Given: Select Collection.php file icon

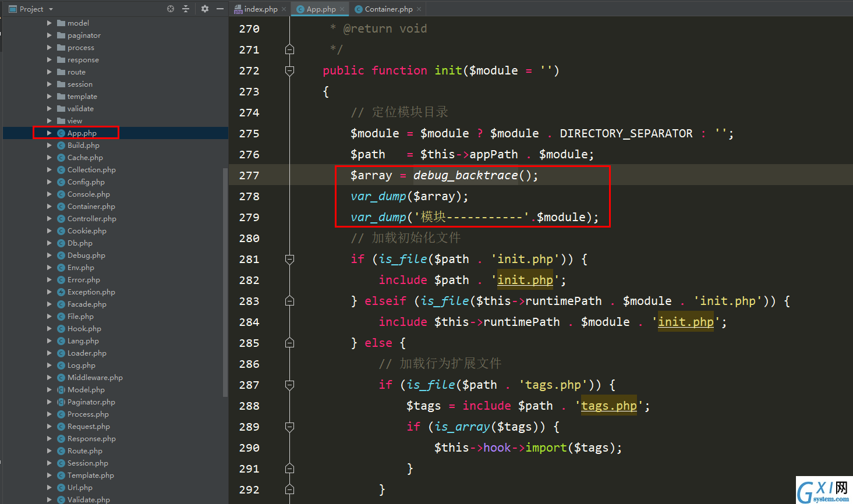Looking at the screenshot, I should (x=61, y=170).
